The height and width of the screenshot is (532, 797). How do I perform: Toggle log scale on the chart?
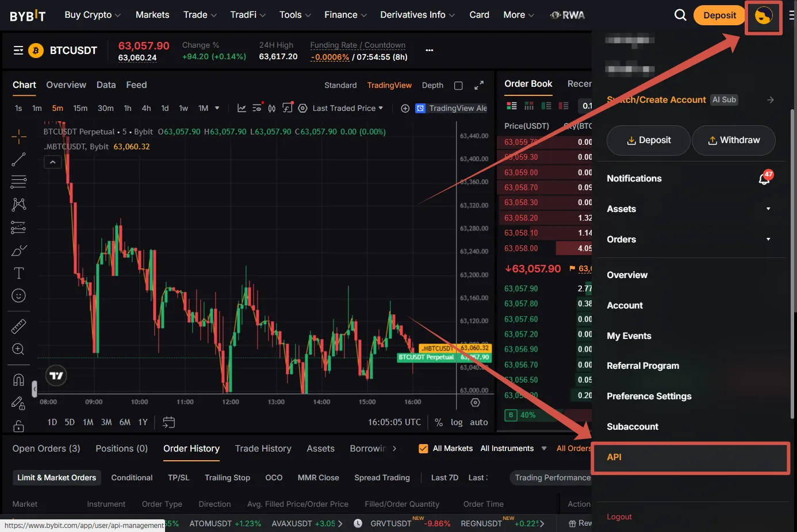(457, 422)
